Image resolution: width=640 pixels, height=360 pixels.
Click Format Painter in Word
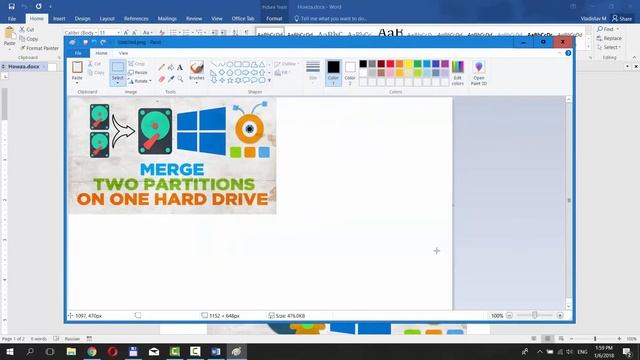coord(39,48)
